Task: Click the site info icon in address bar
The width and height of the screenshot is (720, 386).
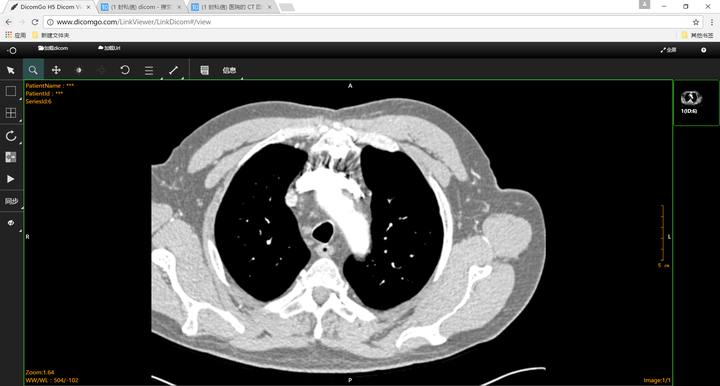Action: point(51,22)
